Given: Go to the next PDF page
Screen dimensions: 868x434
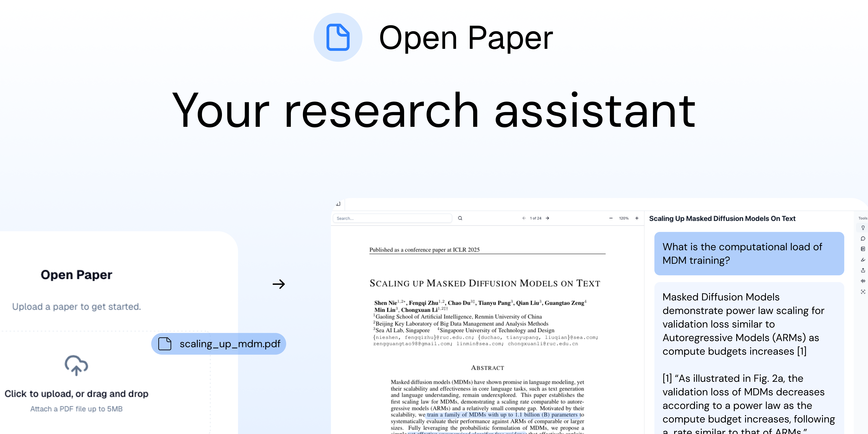Looking at the screenshot, I should [x=548, y=218].
